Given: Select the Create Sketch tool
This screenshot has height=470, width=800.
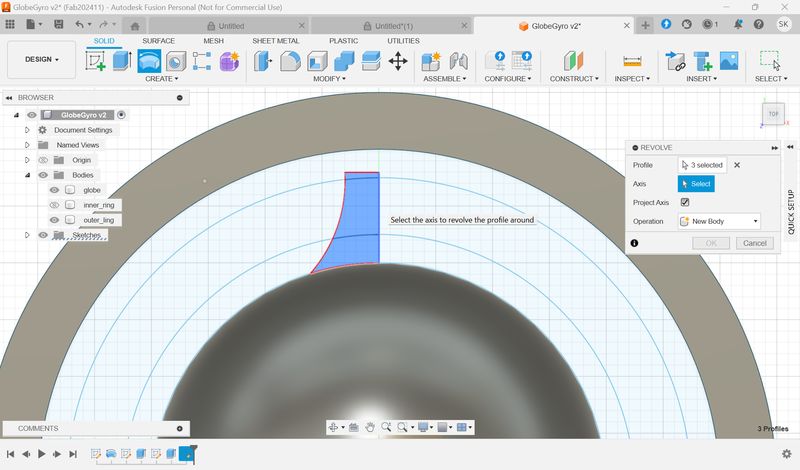Looking at the screenshot, I should click(95, 61).
